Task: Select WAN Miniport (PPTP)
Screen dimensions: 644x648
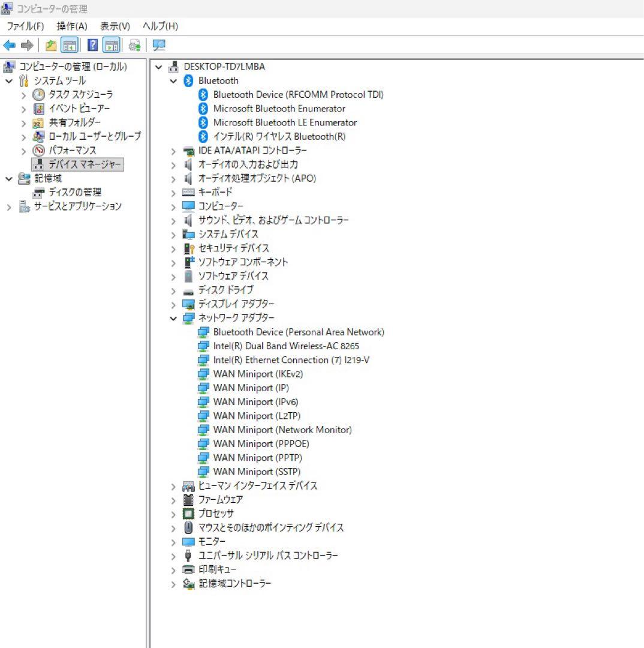Action: (x=257, y=458)
